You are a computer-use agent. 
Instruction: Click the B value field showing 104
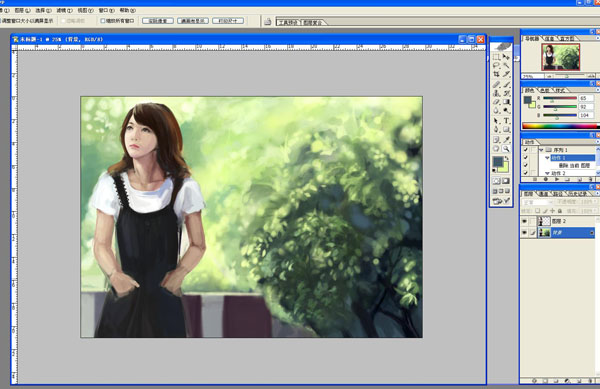click(586, 115)
